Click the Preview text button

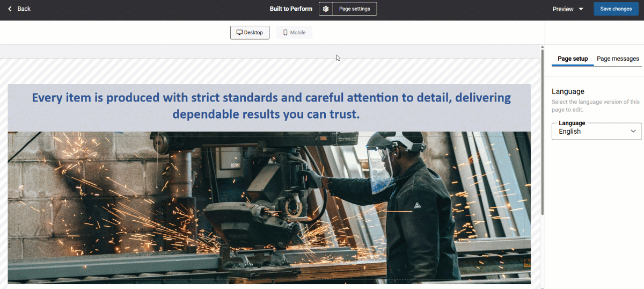563,9
